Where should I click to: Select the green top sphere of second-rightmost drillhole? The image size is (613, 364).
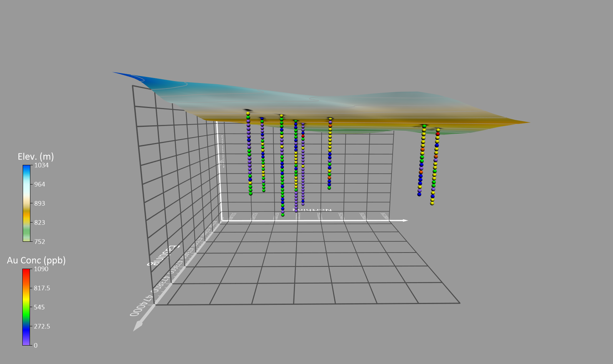(x=424, y=126)
